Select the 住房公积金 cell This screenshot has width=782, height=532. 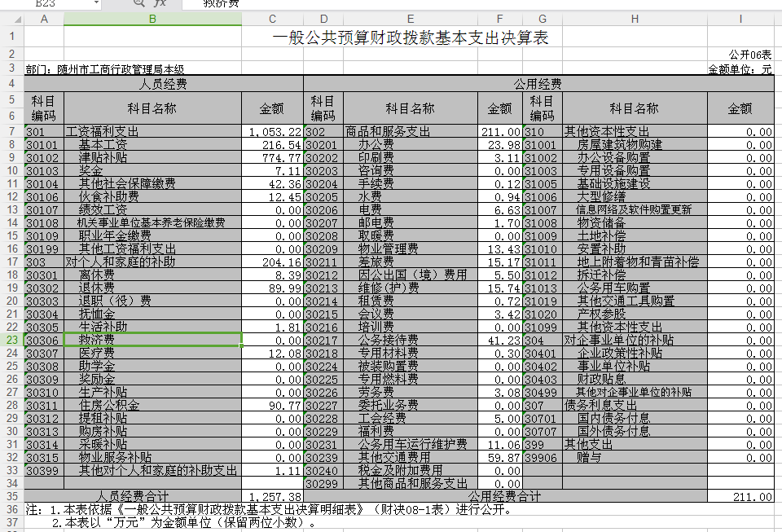click(x=109, y=405)
